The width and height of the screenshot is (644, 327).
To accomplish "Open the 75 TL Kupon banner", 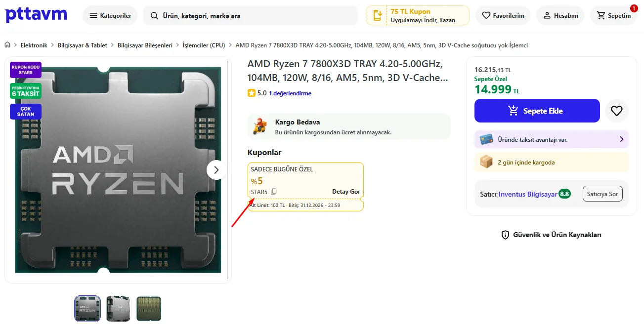I will point(418,15).
